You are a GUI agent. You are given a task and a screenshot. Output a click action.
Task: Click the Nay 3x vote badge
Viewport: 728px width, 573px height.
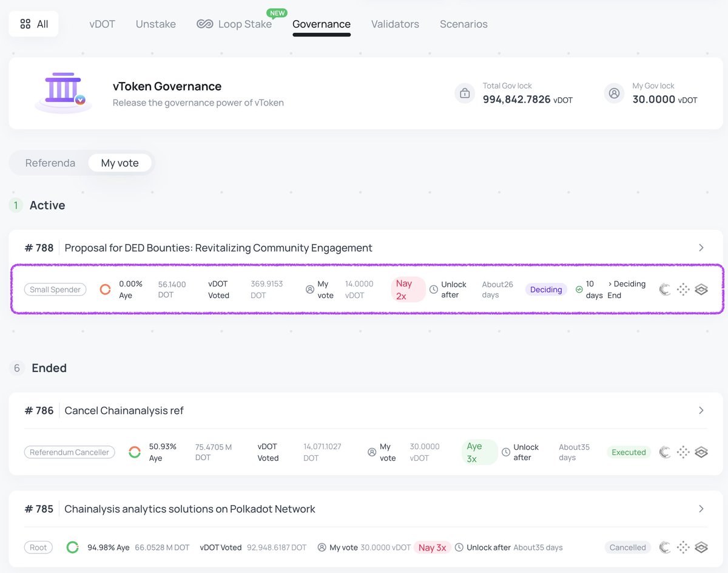coord(432,548)
